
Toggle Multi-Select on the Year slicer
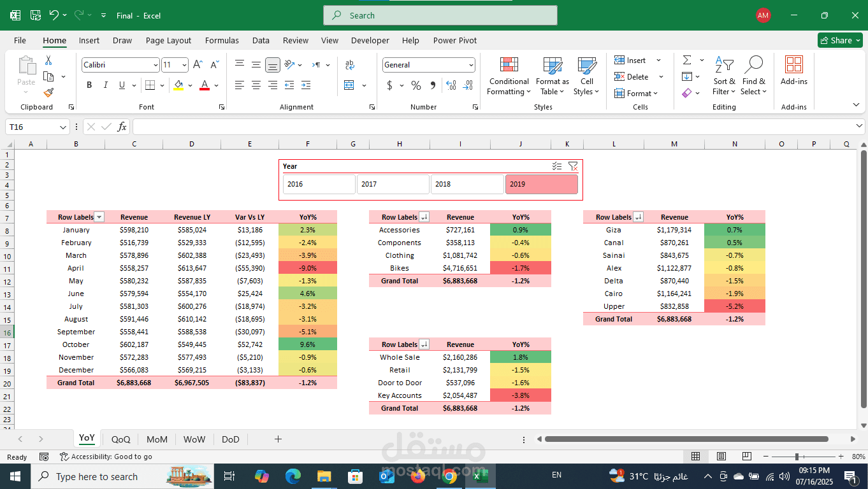[x=557, y=166]
